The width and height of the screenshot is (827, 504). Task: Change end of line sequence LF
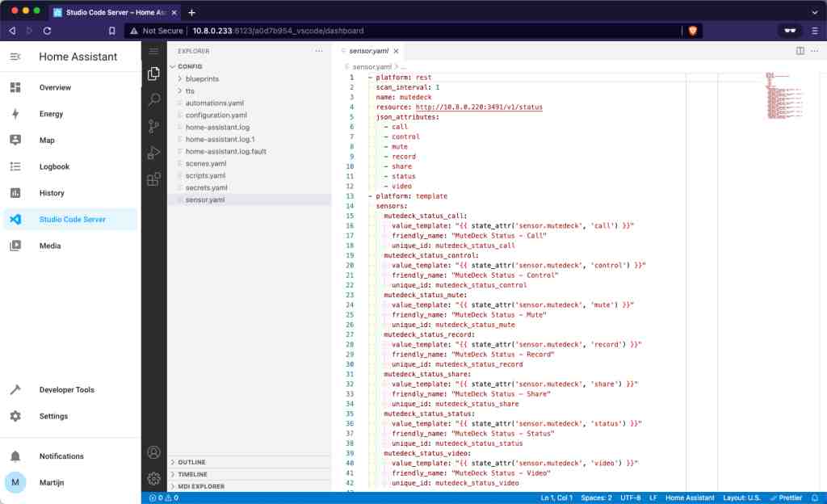(x=653, y=498)
